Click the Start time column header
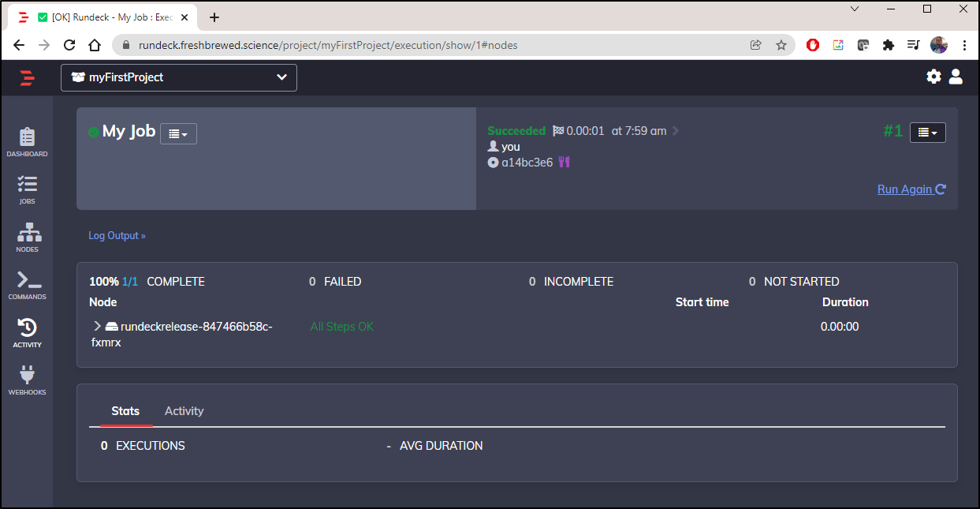Viewport: 980px width, 509px height. pyautogui.click(x=702, y=302)
